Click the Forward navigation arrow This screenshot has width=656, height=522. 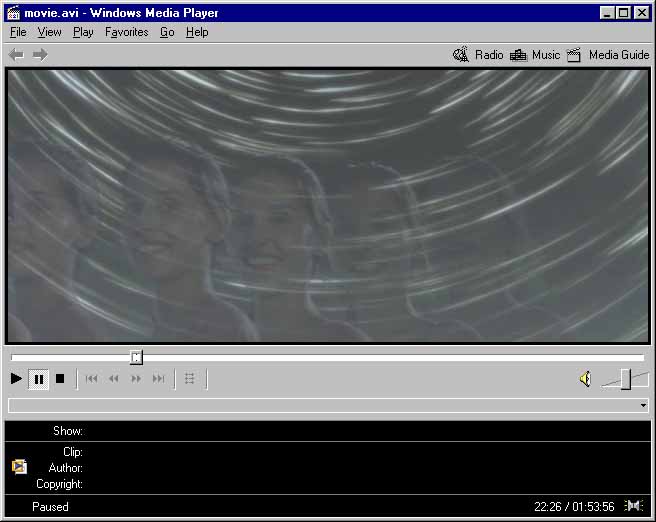pyautogui.click(x=40, y=55)
